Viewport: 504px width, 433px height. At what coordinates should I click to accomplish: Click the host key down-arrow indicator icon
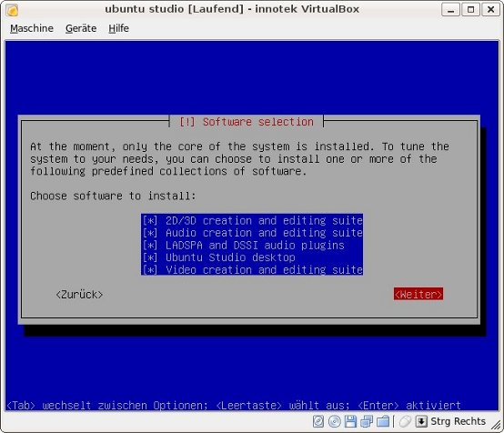[x=421, y=421]
